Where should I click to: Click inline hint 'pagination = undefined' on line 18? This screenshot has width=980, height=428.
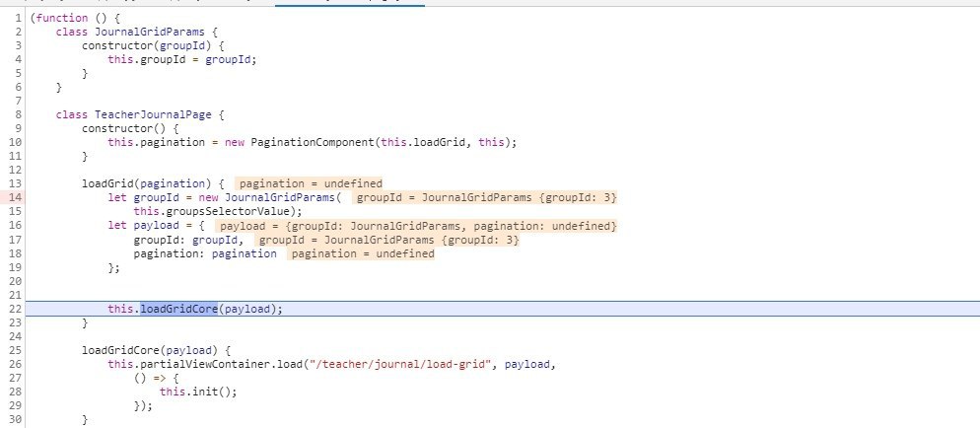363,253
